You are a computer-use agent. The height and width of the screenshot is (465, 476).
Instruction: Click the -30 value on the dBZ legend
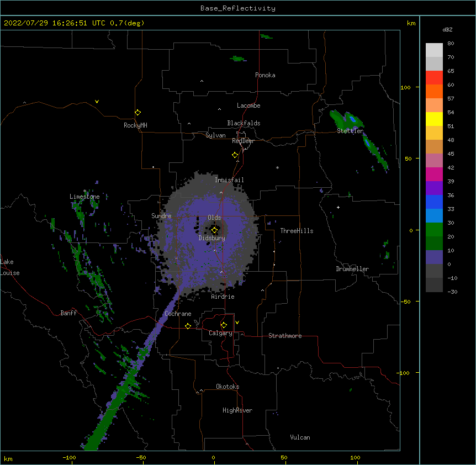tap(452, 292)
